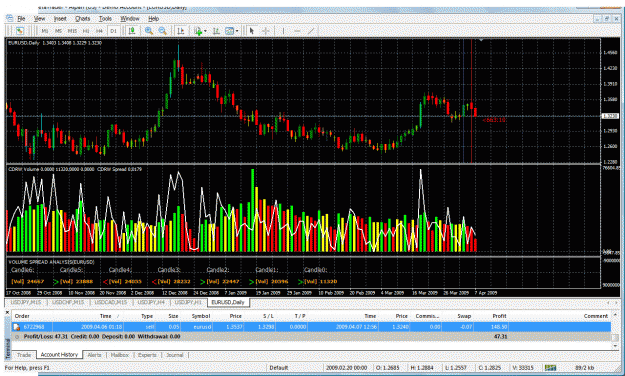Open the Window menu
This screenshot has height=376, width=625.
tap(130, 18)
